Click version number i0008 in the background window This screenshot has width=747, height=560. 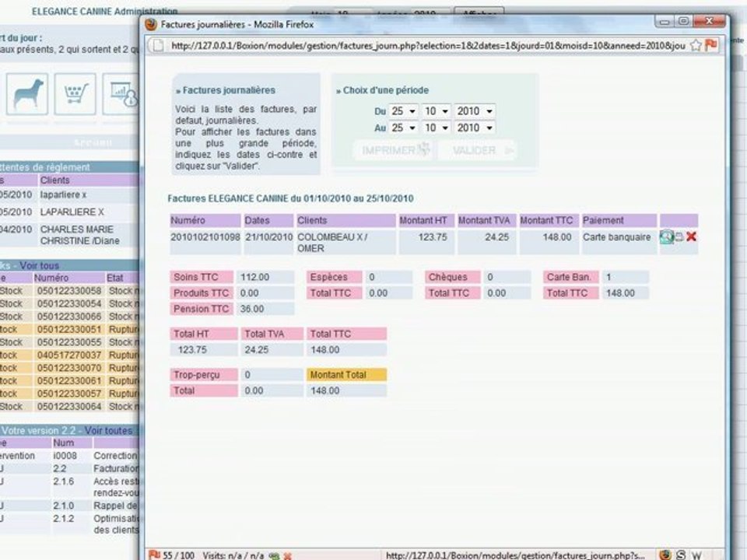tap(65, 456)
